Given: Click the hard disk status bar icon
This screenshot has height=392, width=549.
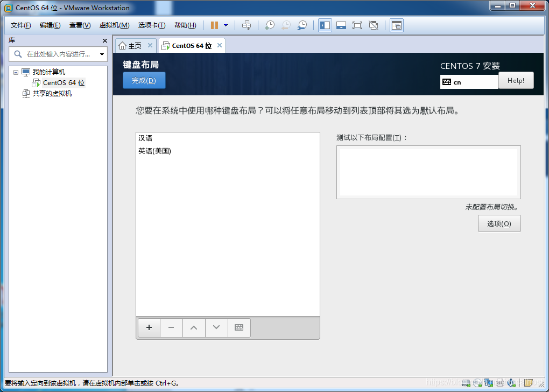Looking at the screenshot, I should click(466, 383).
